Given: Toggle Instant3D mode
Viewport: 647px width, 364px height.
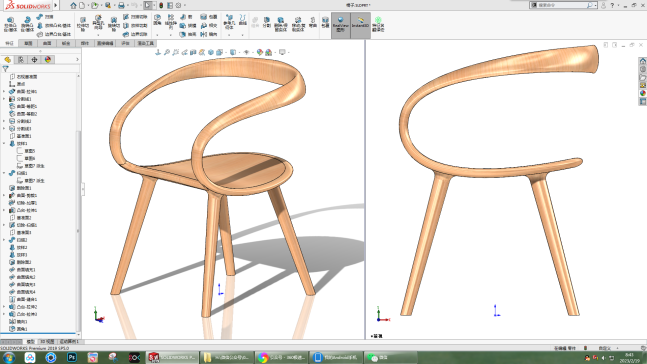Looking at the screenshot, I should 360,25.
